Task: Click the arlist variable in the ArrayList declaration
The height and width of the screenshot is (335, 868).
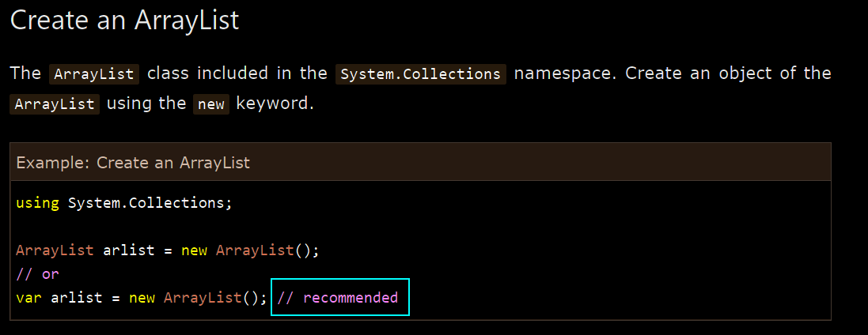Action: 128,250
